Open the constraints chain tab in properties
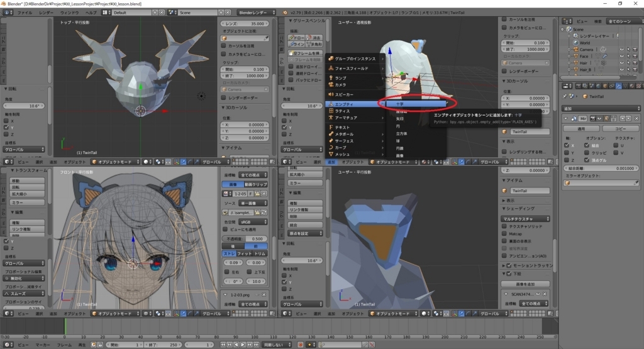 pyautogui.click(x=611, y=86)
